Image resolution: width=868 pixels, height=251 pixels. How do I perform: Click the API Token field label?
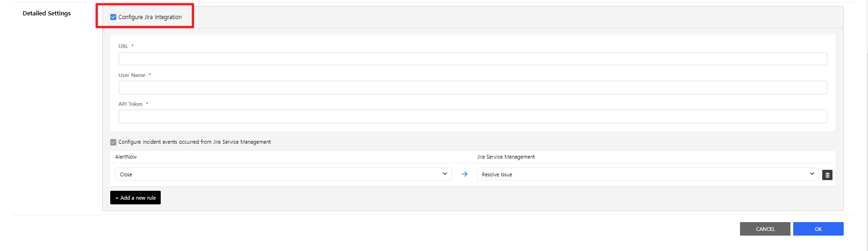point(130,105)
